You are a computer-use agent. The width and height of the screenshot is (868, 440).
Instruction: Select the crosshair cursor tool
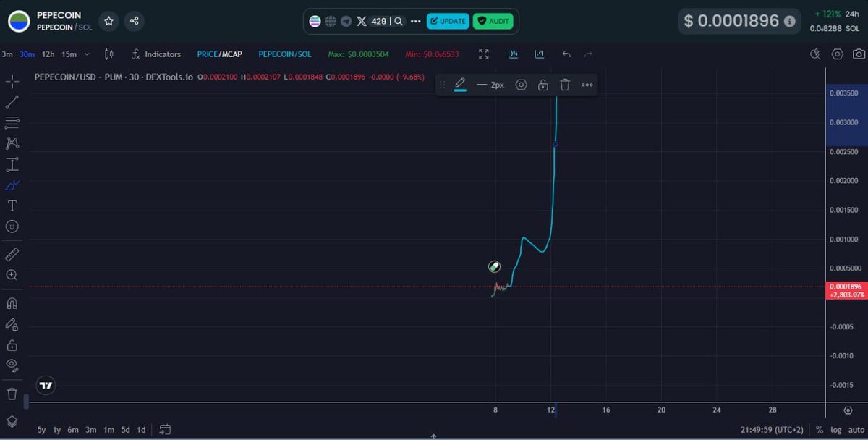tap(12, 80)
